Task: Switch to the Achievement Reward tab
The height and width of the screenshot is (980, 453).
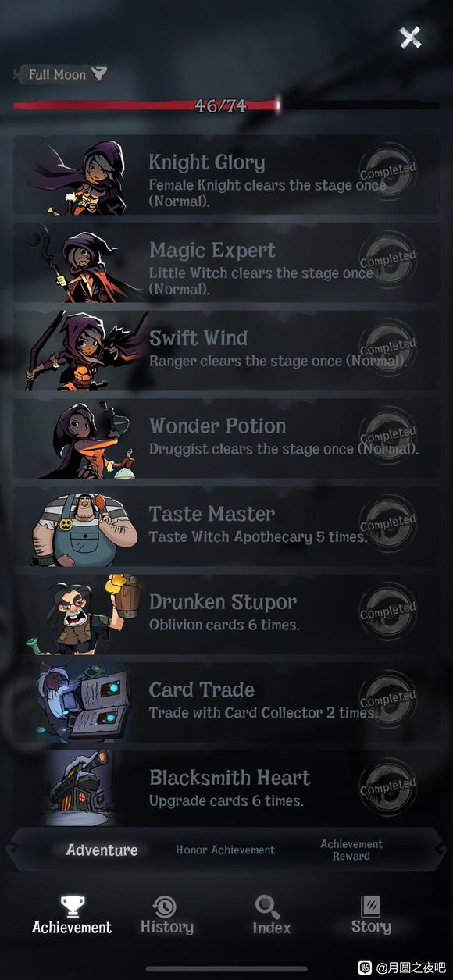Action: [x=351, y=850]
